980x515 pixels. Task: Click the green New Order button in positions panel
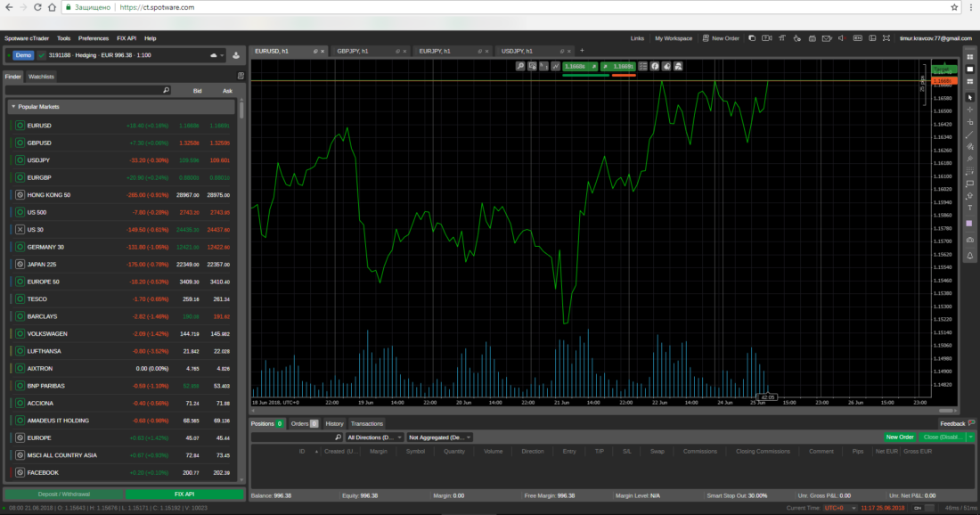tap(899, 437)
